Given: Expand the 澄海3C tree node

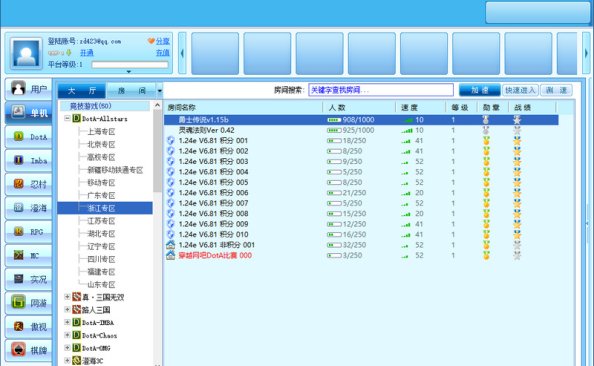Looking at the screenshot, I should (x=67, y=360).
